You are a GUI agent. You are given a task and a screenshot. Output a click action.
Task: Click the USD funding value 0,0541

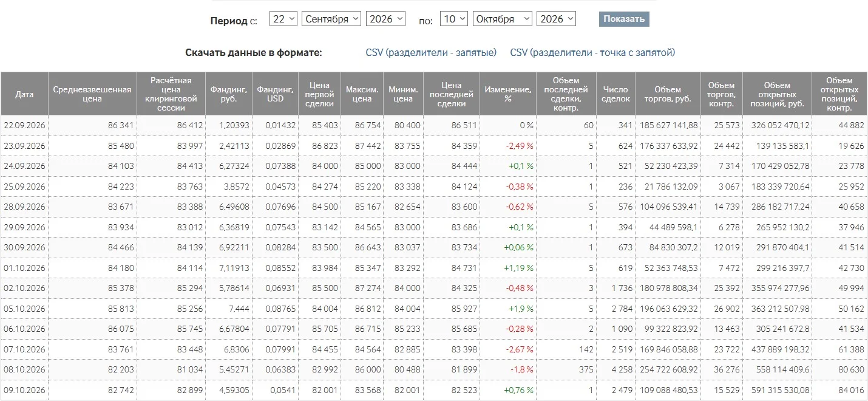pos(282,390)
